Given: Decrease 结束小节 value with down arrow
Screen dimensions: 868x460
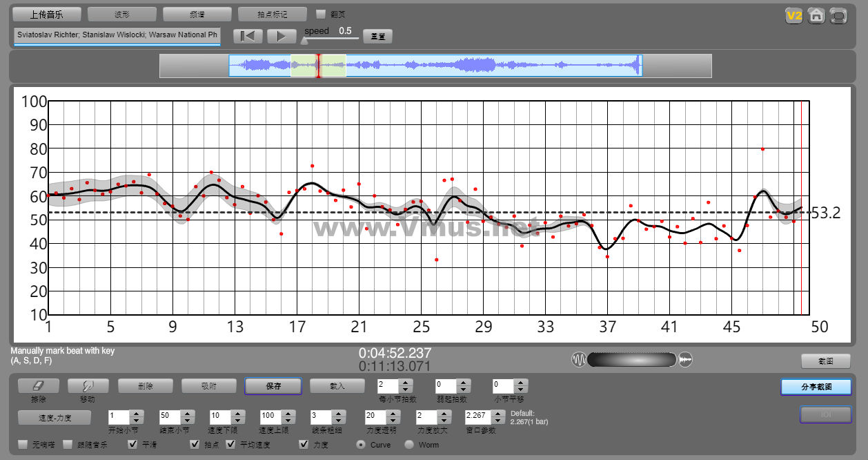Looking at the screenshot, I should click(186, 421).
